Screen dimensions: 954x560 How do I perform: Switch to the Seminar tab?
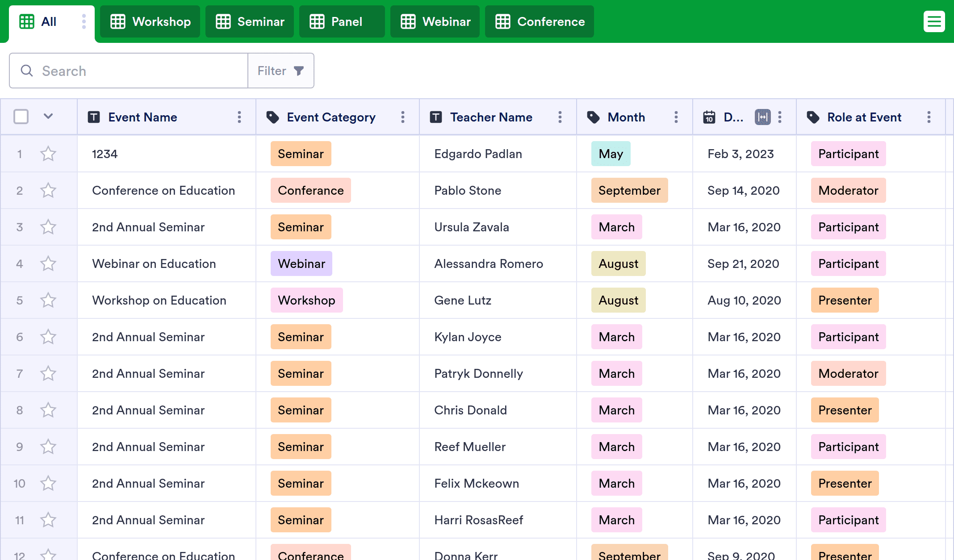(250, 21)
